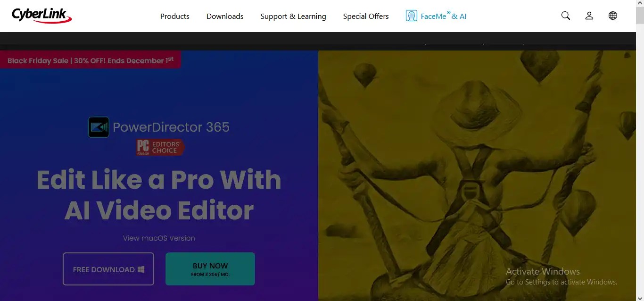Viewport: 644px width, 301px height.
Task: Open the user account icon
Action: coord(589,16)
